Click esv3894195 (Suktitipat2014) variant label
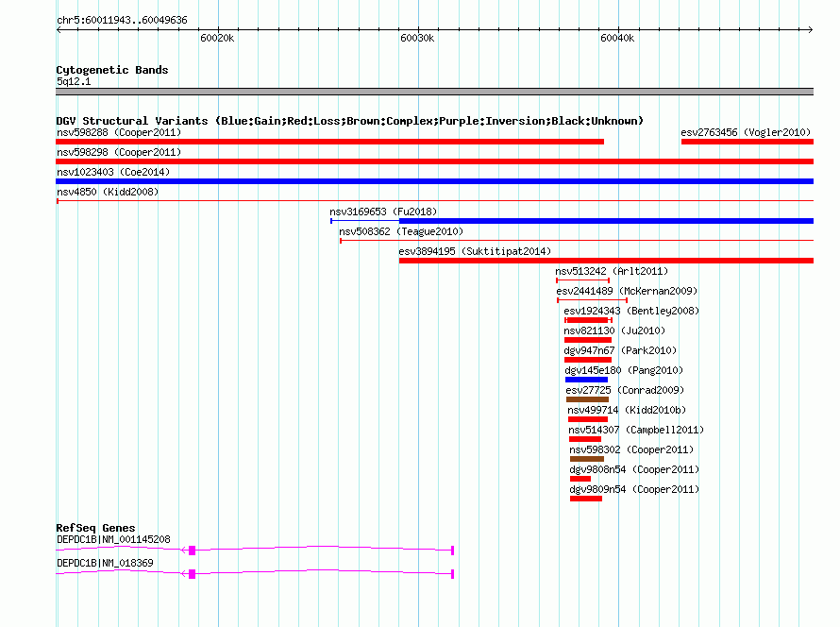Image resolution: width=840 pixels, height=627 pixels. (475, 251)
